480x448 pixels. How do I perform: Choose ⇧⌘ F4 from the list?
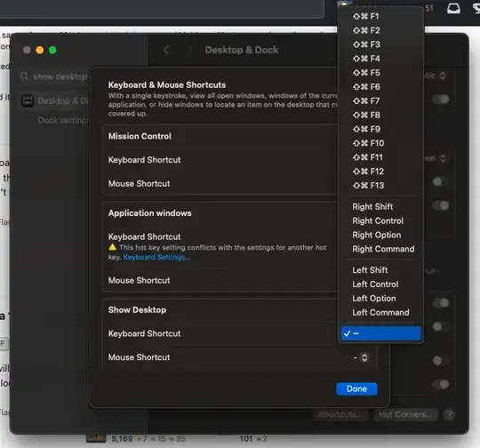[381, 59]
